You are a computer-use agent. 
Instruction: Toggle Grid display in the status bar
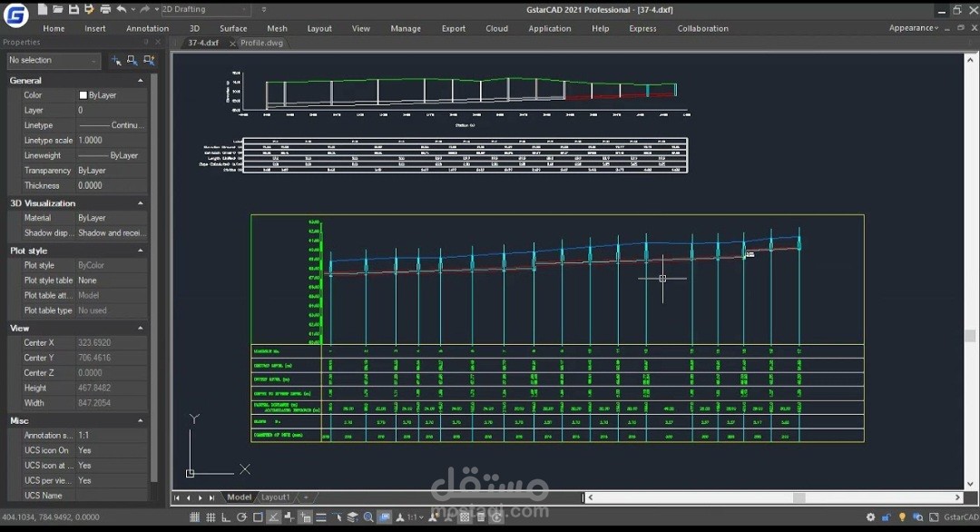211,517
